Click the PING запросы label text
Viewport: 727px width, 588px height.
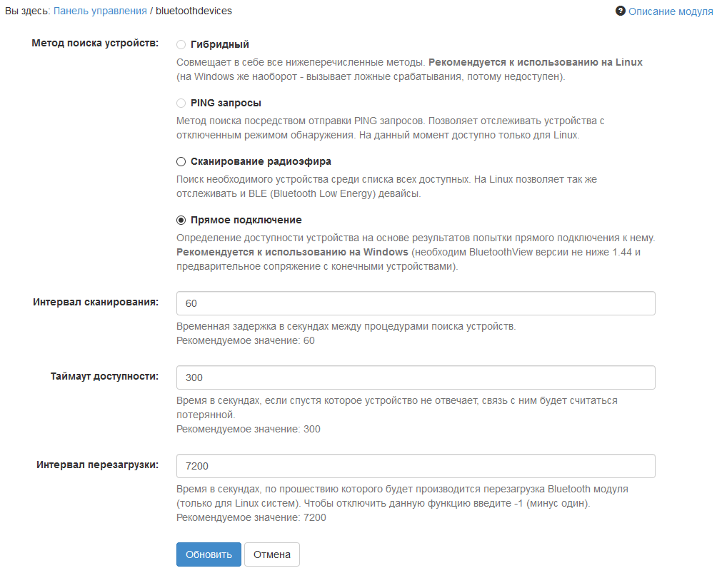226,103
